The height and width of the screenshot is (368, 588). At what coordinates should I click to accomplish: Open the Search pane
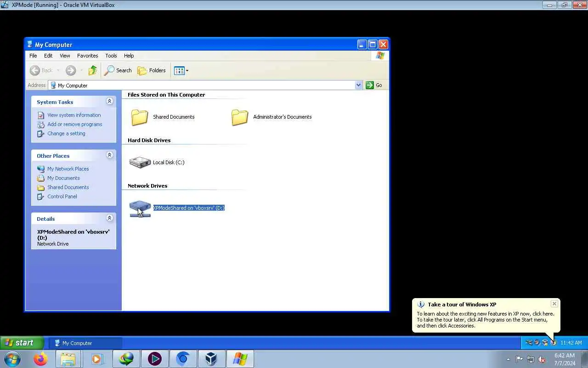click(x=118, y=70)
